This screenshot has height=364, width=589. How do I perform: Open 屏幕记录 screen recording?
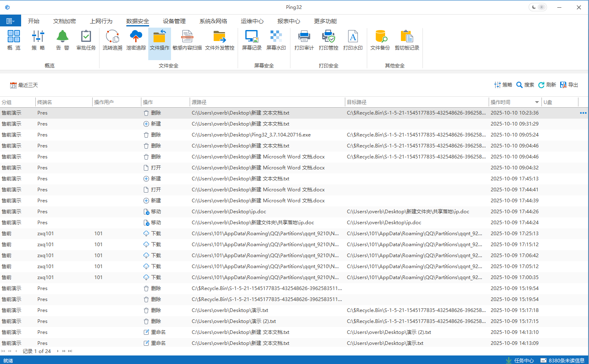pos(251,40)
